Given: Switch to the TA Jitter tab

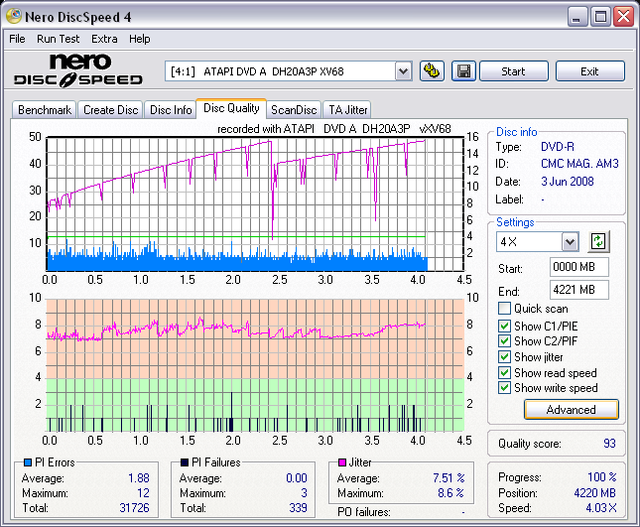Looking at the screenshot, I should 348,110.
